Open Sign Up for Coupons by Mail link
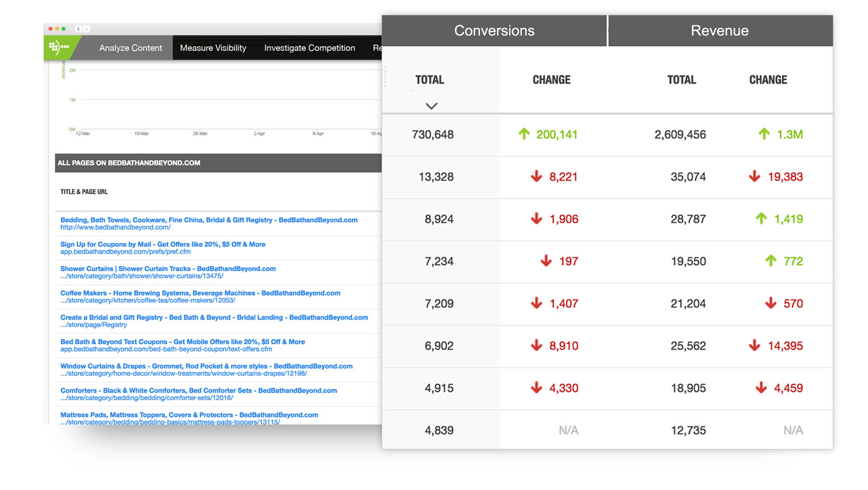 pos(162,244)
